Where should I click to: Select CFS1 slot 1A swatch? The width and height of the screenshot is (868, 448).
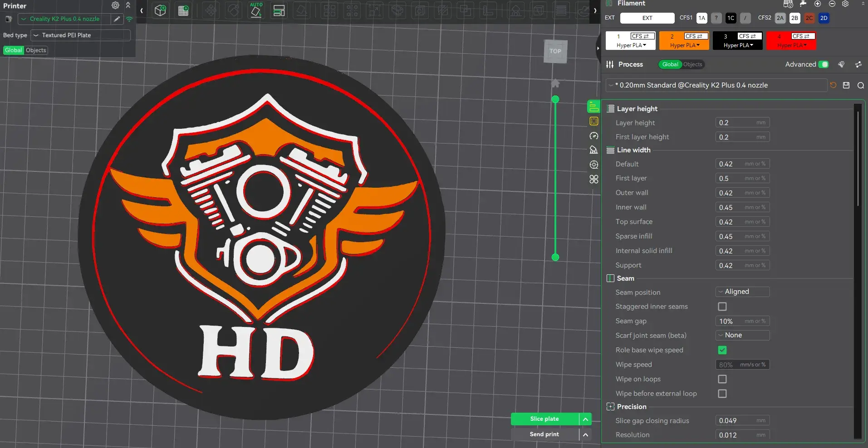point(702,18)
